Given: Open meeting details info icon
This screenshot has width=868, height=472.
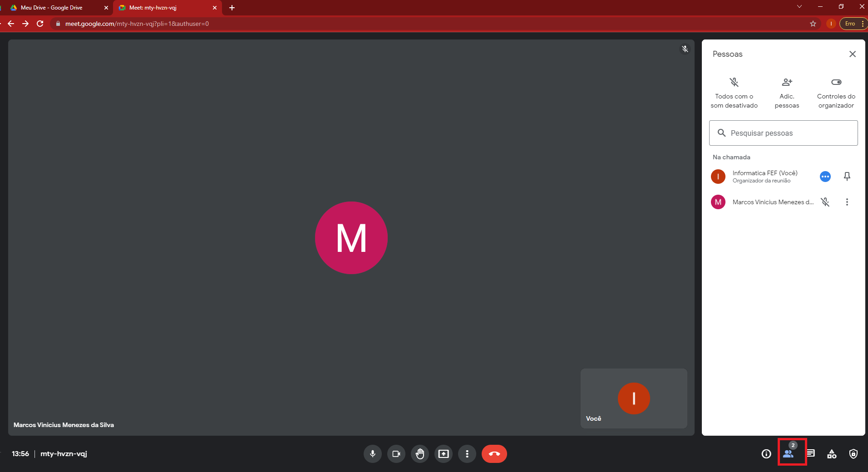Looking at the screenshot, I should (x=766, y=454).
